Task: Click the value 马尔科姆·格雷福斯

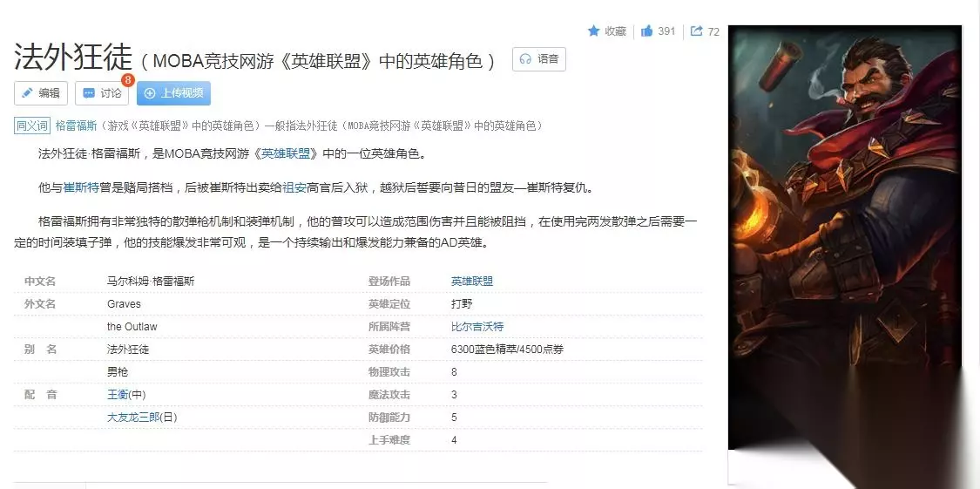Action: [151, 282]
